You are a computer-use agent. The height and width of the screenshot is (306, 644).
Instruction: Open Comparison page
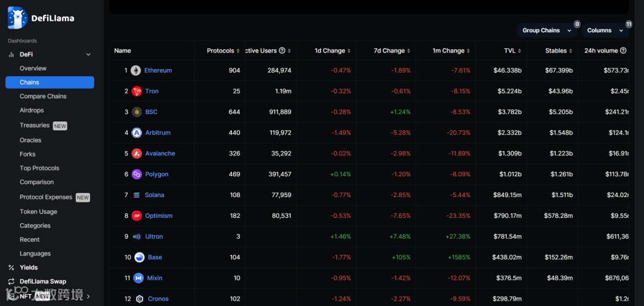[x=36, y=182]
